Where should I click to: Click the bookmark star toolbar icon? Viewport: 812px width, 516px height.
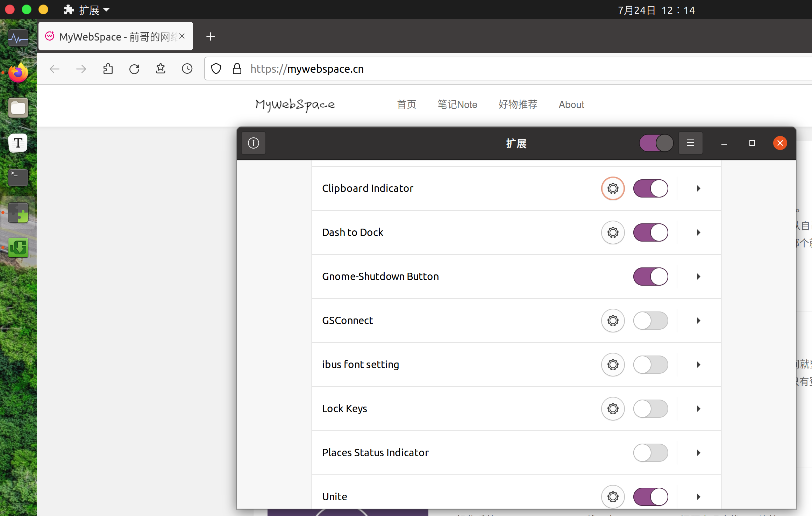(x=161, y=69)
